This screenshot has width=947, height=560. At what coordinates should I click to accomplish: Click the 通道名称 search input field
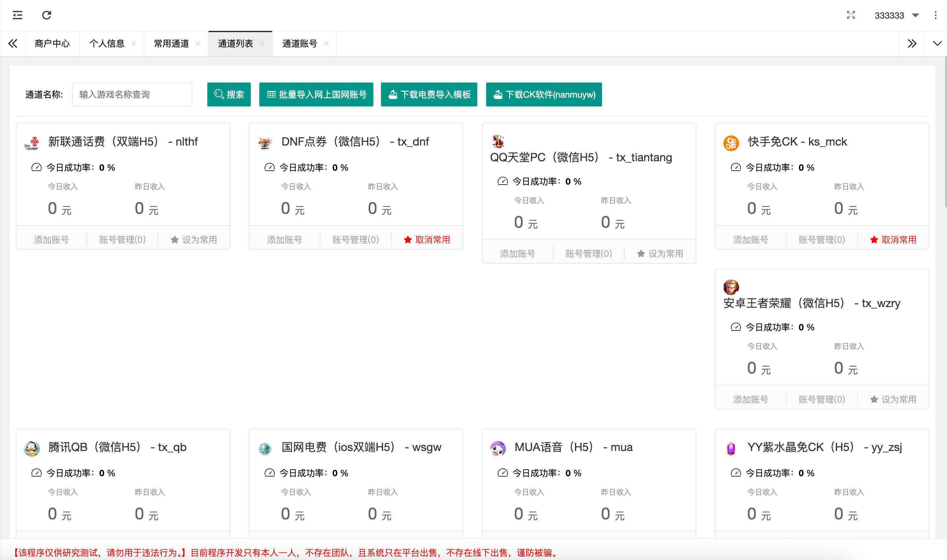point(132,94)
